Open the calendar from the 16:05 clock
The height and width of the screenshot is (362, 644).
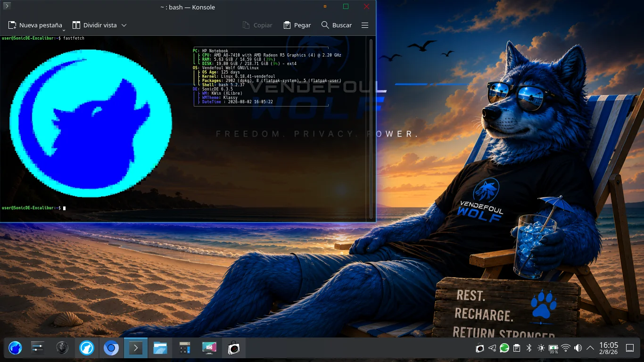(609, 348)
